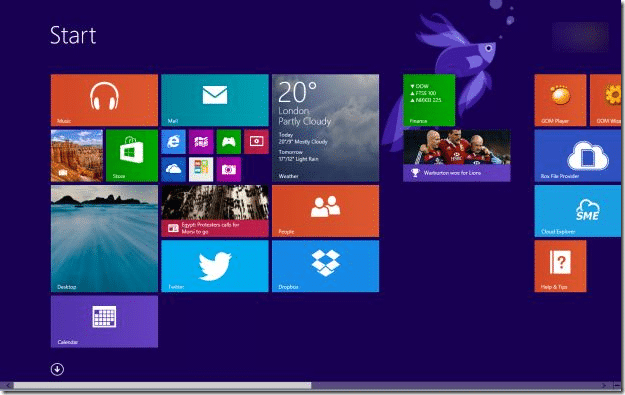Launch the SME Cloud Explorer tile
The width and height of the screenshot is (625, 395).
pos(578,211)
